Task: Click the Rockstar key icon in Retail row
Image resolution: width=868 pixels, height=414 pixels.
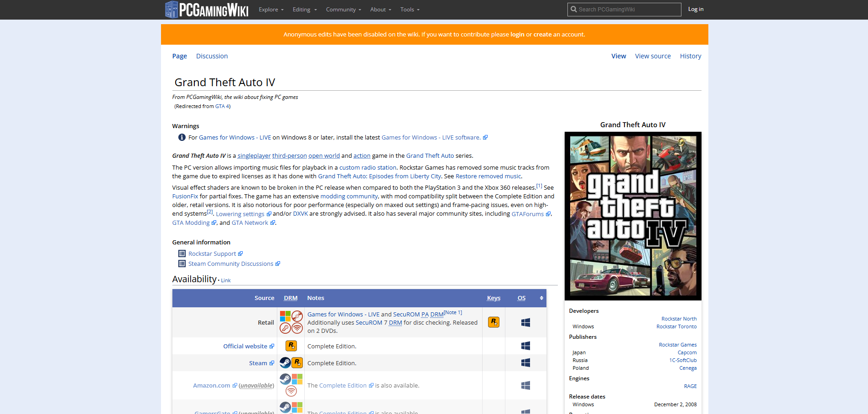Action: 494,322
